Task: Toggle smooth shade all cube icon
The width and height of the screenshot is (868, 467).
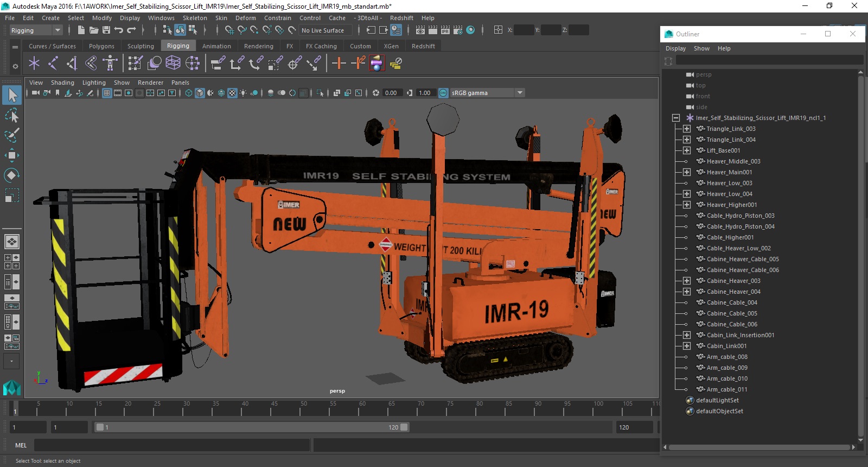Action: [x=200, y=93]
